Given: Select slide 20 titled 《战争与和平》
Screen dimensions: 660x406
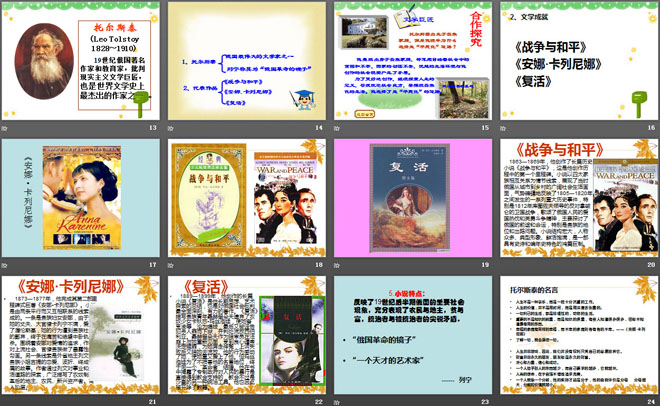Looking at the screenshot, I should [x=579, y=198].
